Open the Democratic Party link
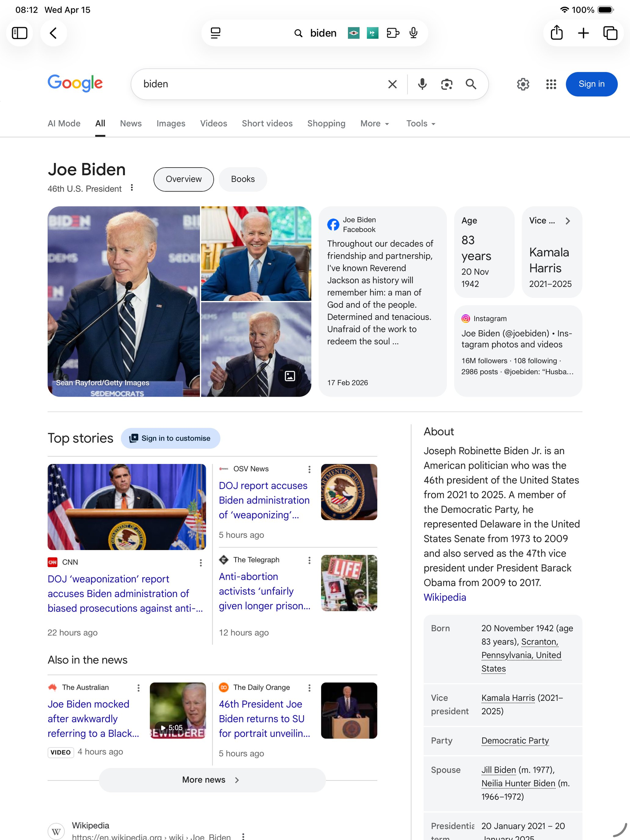 515,740
